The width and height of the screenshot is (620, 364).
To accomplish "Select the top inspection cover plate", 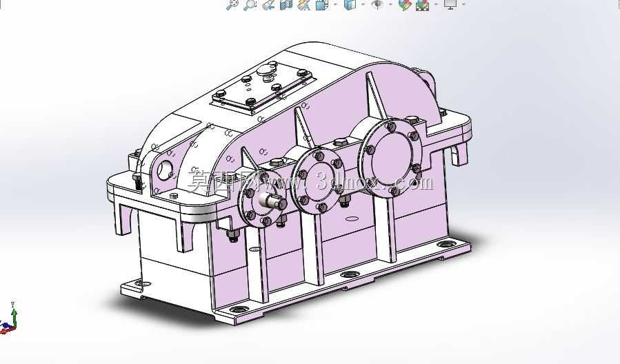I will click(263, 88).
